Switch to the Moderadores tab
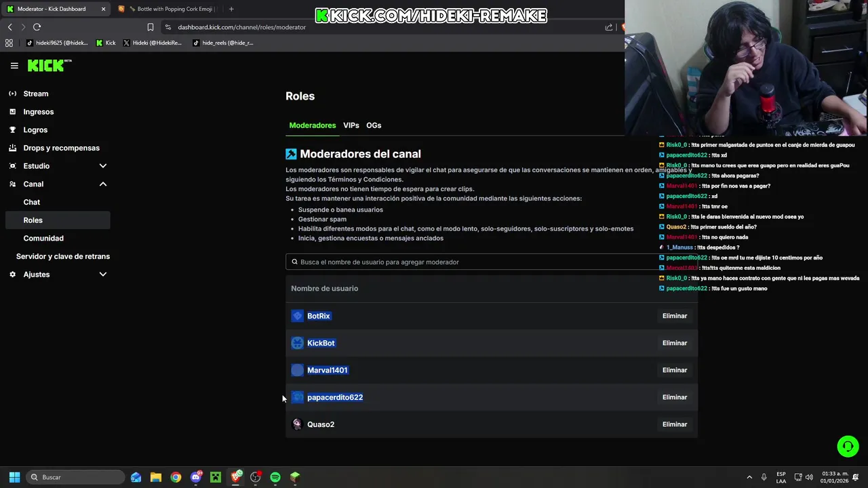The image size is (868, 488). coord(313,125)
